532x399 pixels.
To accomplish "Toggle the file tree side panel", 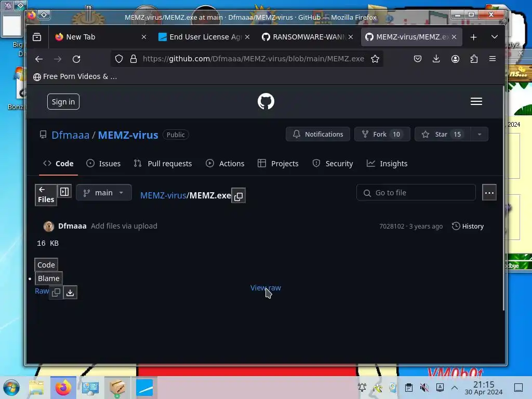I will (64, 192).
